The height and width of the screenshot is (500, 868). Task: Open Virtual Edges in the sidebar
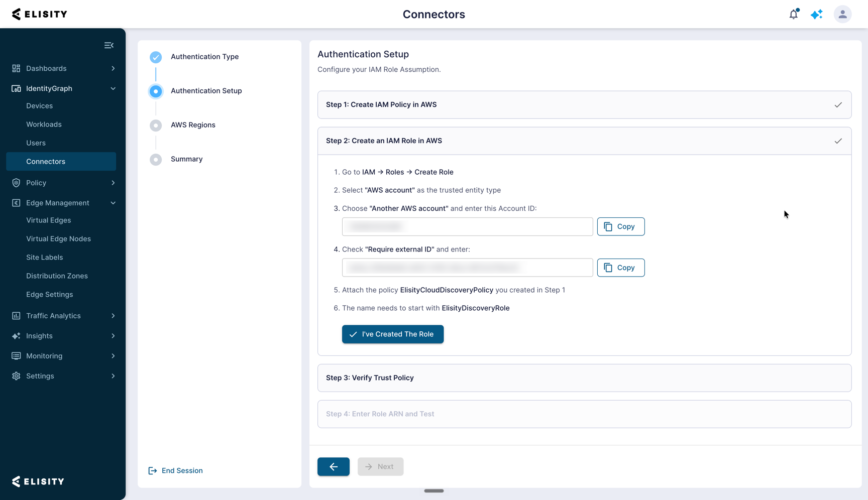[x=48, y=220]
